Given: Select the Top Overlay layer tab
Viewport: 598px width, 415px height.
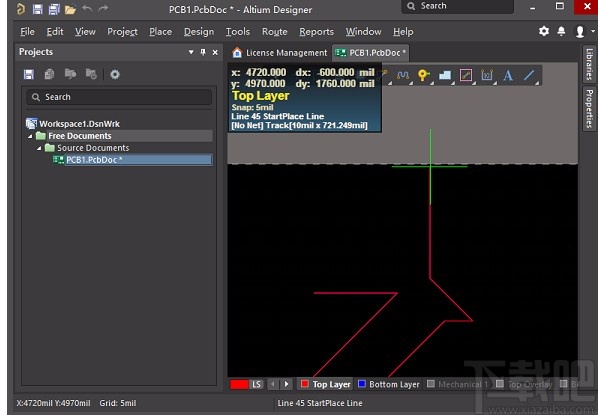Looking at the screenshot, I should pyautogui.click(x=524, y=384).
